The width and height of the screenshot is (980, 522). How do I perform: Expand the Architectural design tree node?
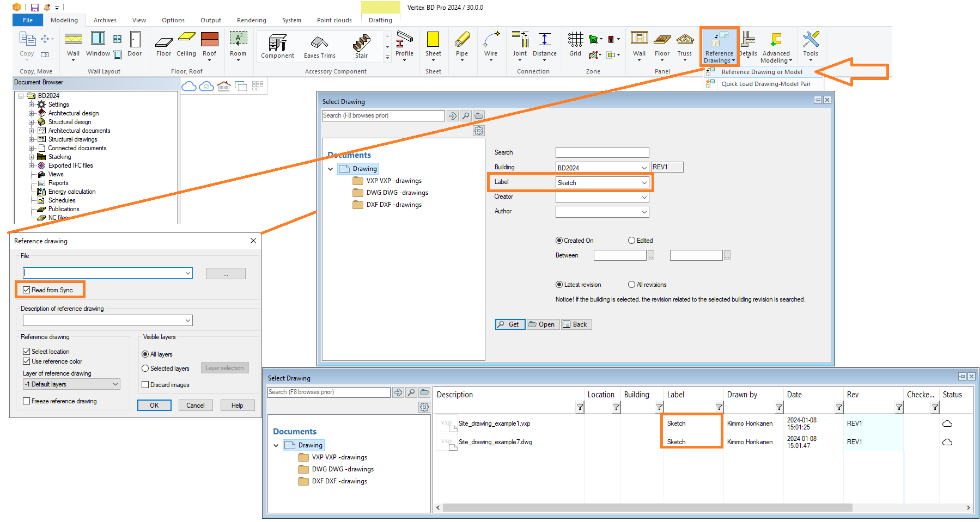click(32, 113)
